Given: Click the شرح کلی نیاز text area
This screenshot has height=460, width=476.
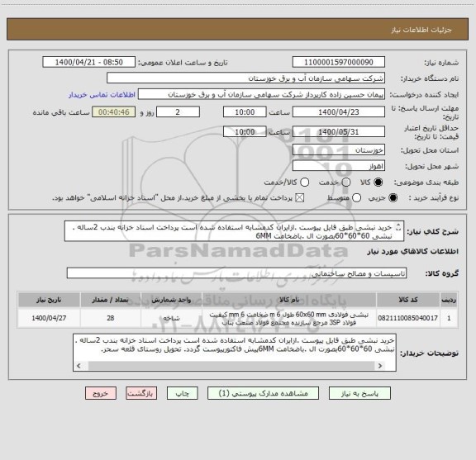Looking at the screenshot, I should pyautogui.click(x=234, y=231).
